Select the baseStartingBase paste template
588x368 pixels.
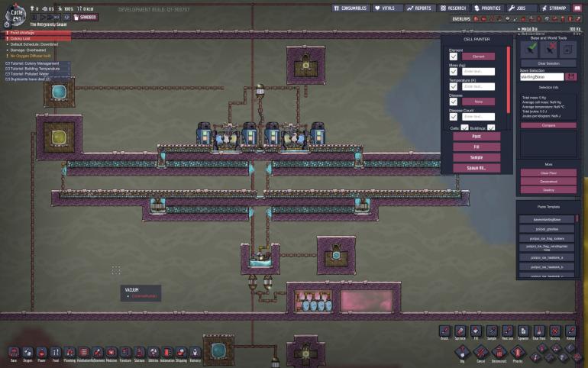coord(547,219)
